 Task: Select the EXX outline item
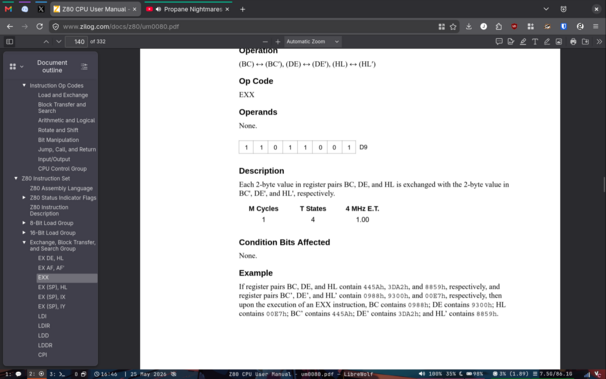tap(67, 278)
